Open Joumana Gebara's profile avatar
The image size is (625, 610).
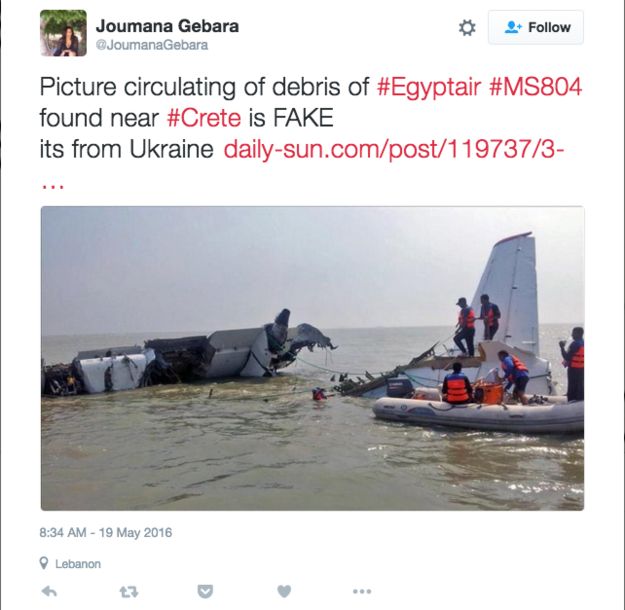(x=63, y=33)
